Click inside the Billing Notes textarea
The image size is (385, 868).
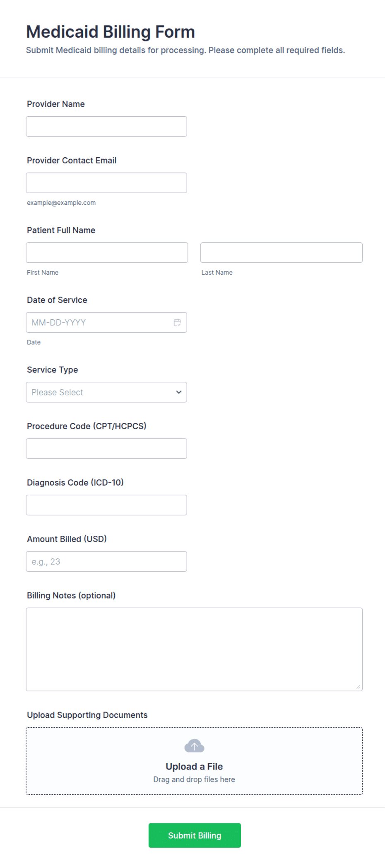pos(194,649)
